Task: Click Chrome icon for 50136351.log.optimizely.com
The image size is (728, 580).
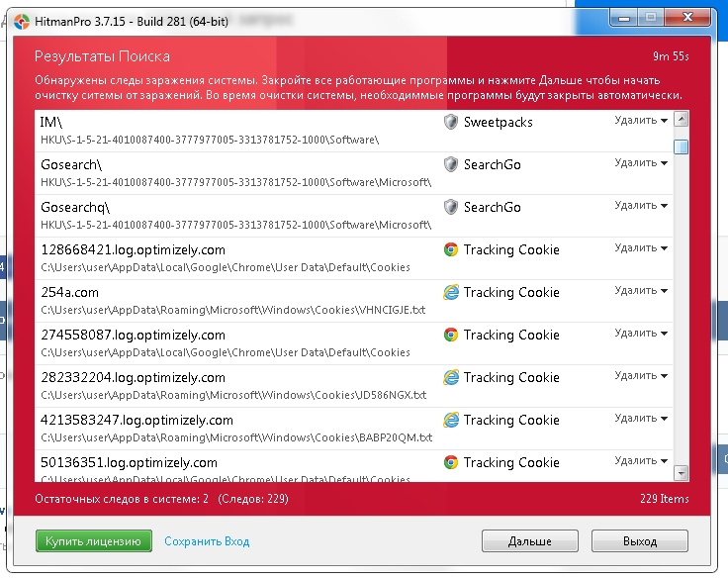Action: coord(451,462)
